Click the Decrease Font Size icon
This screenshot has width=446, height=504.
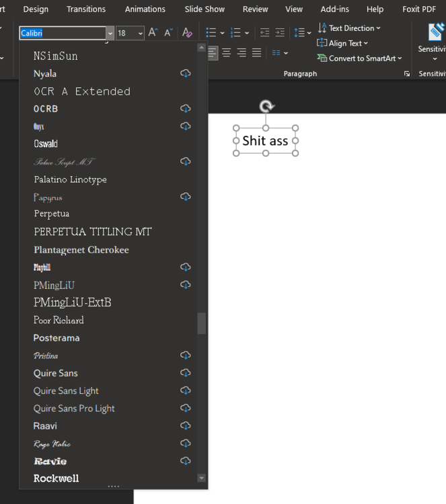click(169, 33)
